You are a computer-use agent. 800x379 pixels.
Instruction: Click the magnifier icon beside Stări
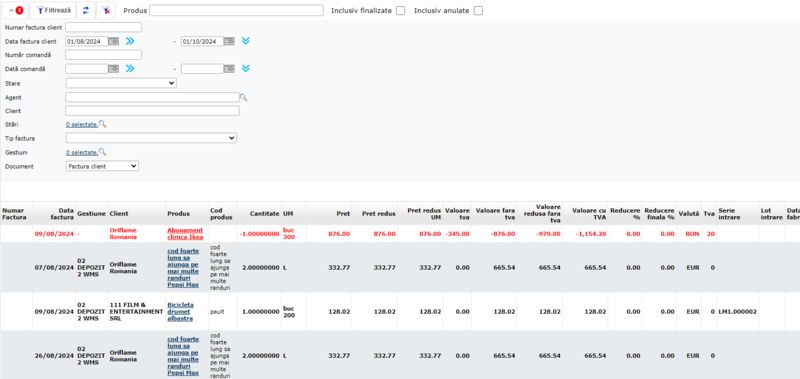(x=103, y=124)
